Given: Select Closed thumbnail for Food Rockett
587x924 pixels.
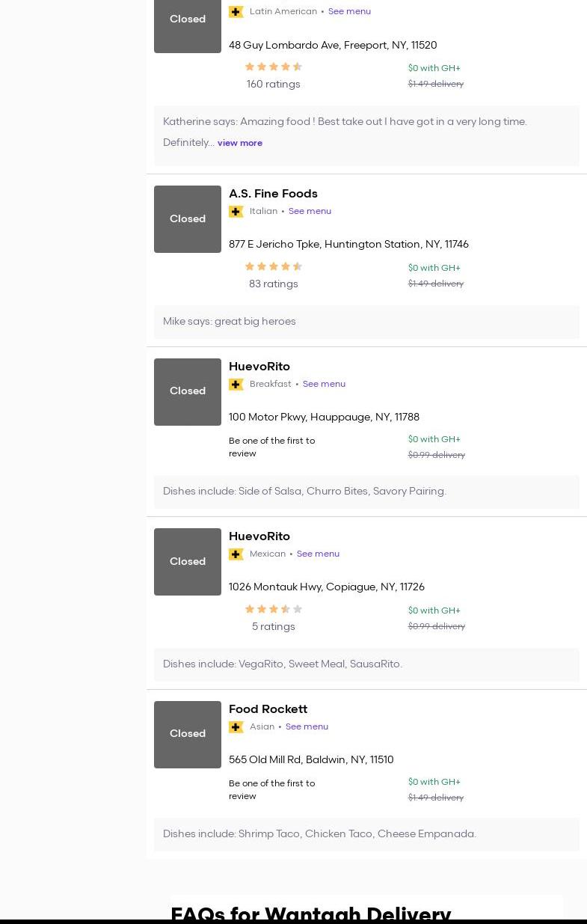Looking at the screenshot, I should point(188,735).
